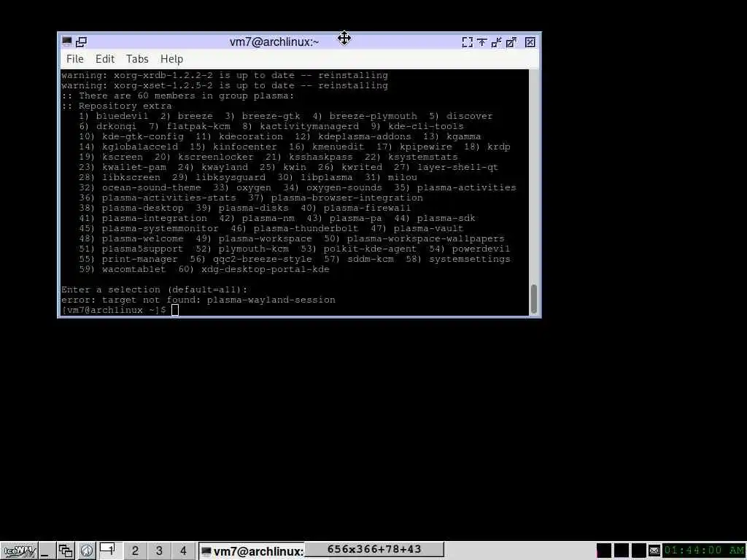Screen dimensions: 747x560
Task: Click 'Enter a selection (default=all):' line
Action: [x=155, y=289]
